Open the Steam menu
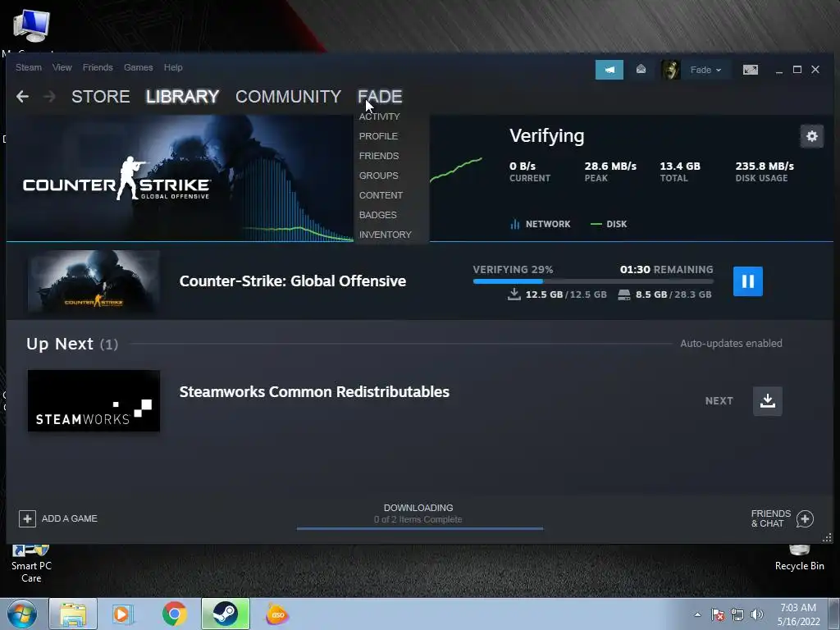 point(29,67)
